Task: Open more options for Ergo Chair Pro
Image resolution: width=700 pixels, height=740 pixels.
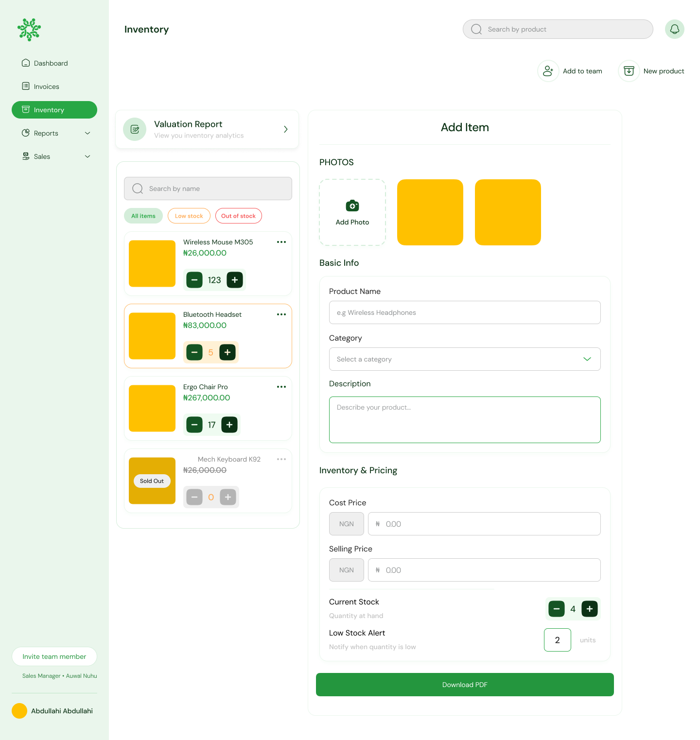Action: coord(281,387)
